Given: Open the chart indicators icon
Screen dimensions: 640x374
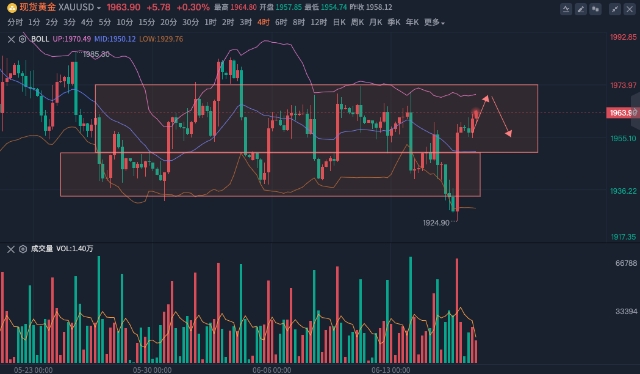Looking at the screenshot, I should click(x=566, y=9).
